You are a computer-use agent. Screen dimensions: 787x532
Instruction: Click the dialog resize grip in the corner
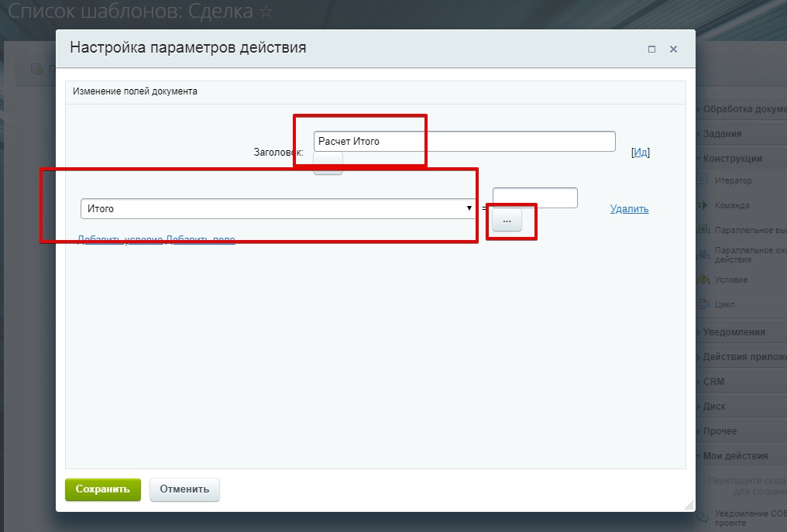click(x=689, y=506)
